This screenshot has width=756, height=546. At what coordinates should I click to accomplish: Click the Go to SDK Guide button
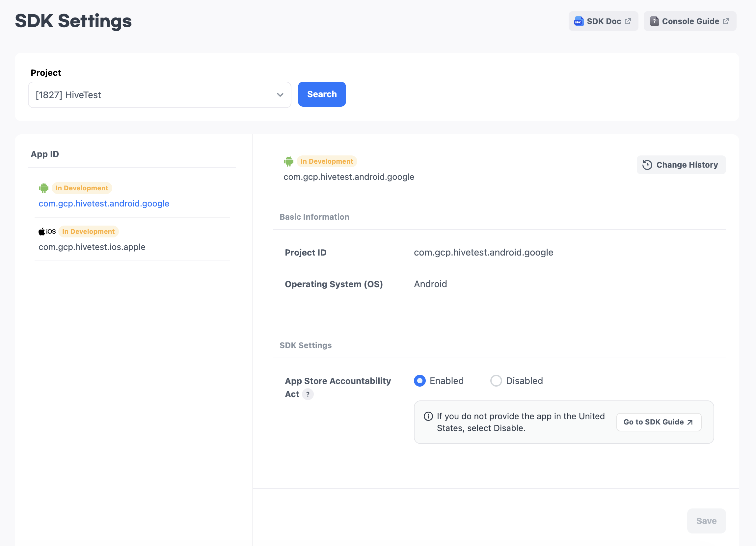coord(658,422)
